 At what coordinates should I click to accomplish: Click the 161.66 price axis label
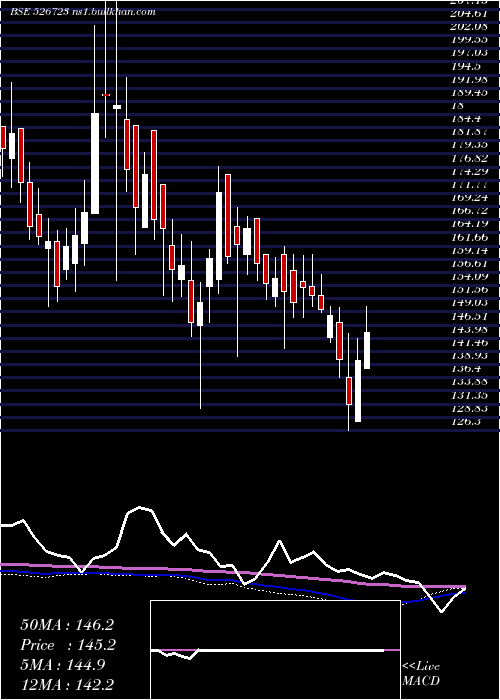coord(468,237)
